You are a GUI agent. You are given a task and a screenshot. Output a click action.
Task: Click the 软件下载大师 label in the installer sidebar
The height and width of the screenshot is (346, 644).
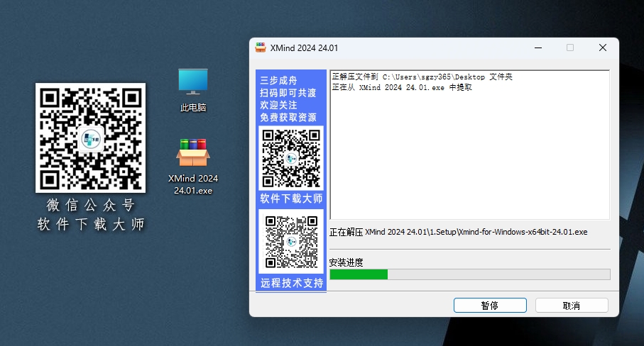pyautogui.click(x=291, y=199)
